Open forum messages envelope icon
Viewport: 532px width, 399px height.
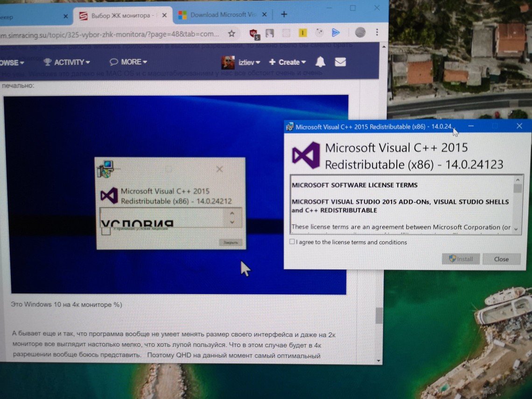click(x=340, y=62)
